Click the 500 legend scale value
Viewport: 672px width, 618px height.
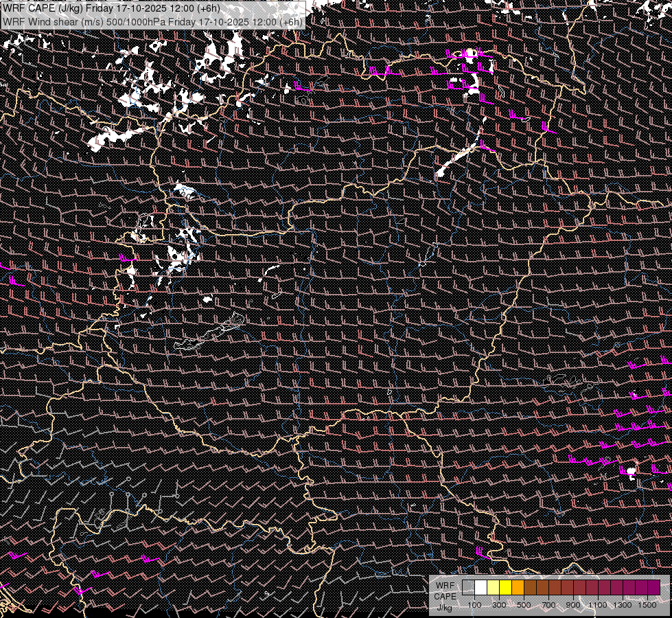(524, 605)
